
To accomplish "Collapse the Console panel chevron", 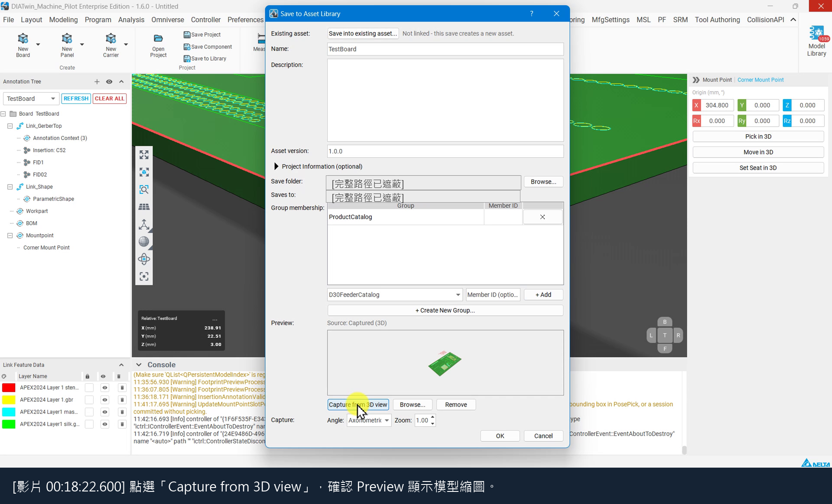I will (139, 365).
